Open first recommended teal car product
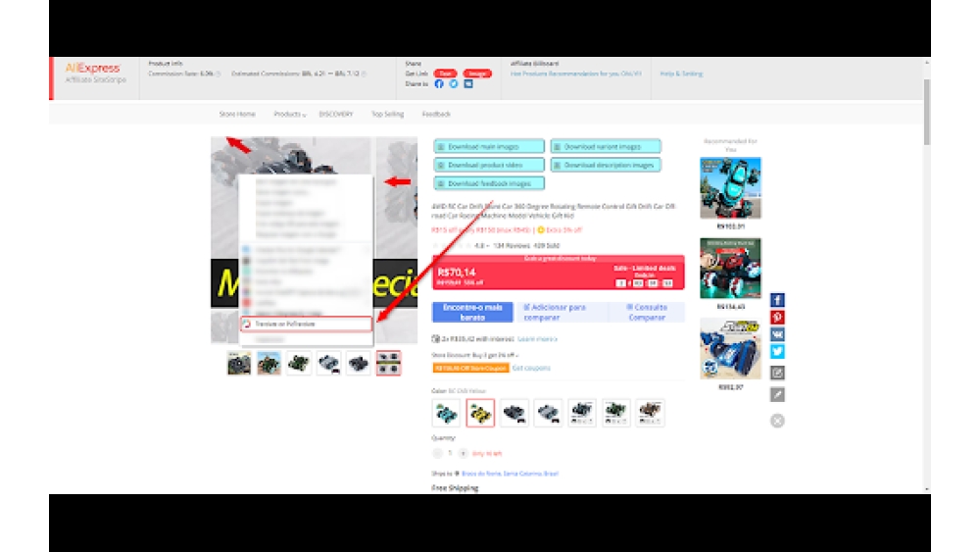The height and width of the screenshot is (552, 980). pyautogui.click(x=730, y=188)
